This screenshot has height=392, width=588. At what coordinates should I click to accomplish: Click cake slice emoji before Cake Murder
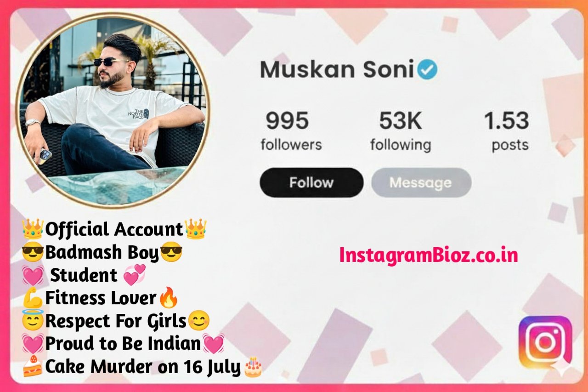coord(33,367)
